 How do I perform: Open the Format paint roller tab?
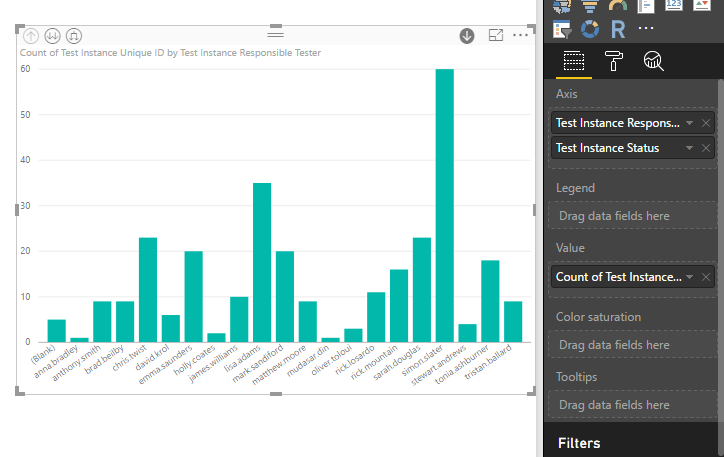click(x=613, y=61)
